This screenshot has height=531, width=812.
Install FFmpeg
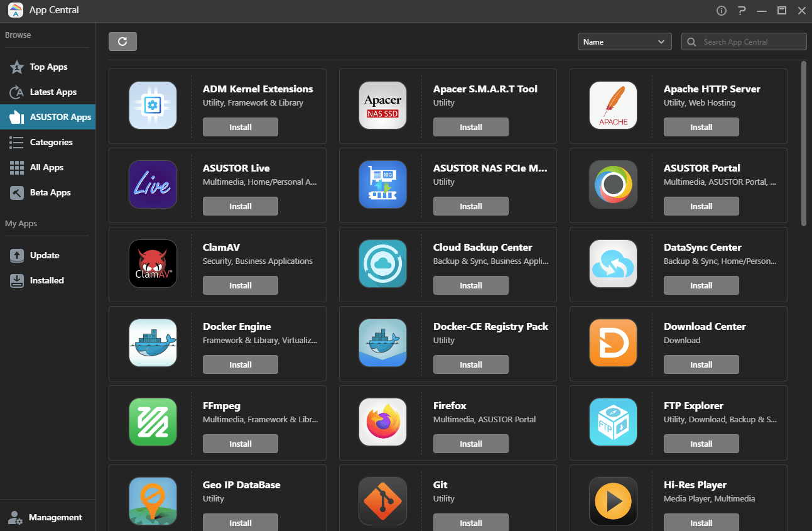pos(241,444)
